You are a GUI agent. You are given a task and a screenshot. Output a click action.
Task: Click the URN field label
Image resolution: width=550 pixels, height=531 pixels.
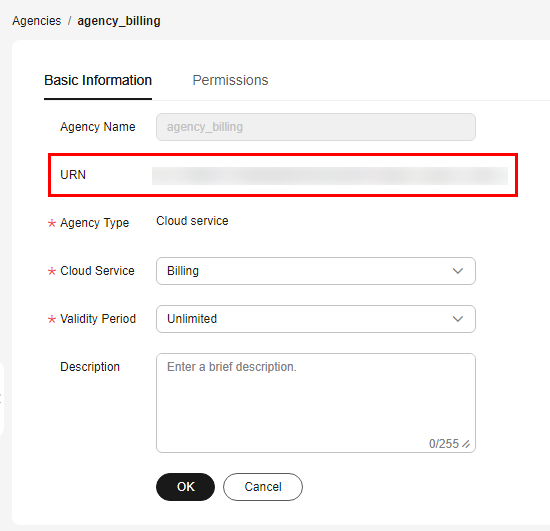73,175
